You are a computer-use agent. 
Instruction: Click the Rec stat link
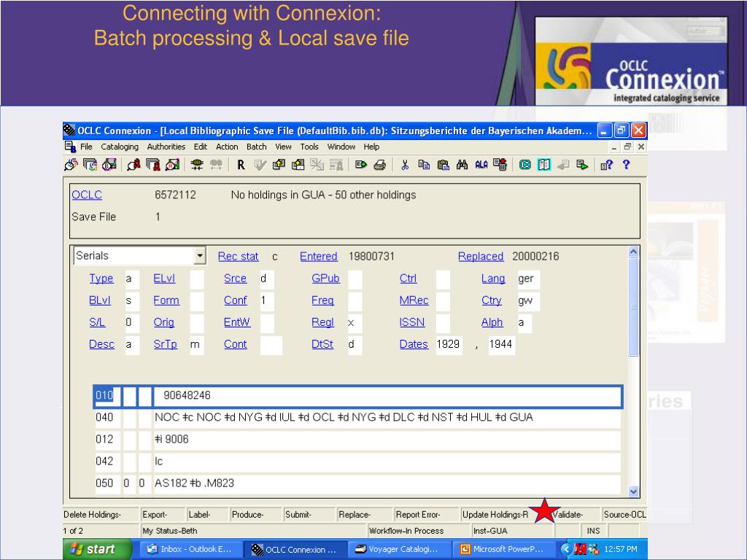[239, 256]
